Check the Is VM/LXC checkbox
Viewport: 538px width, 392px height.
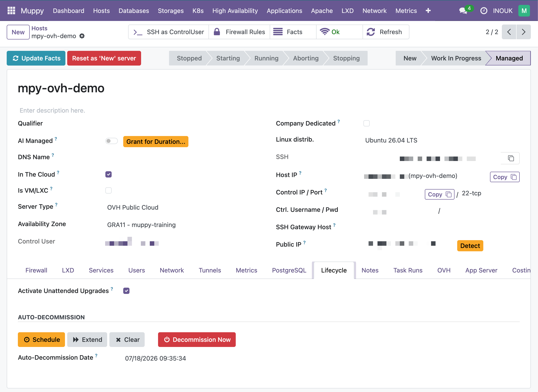tap(108, 190)
